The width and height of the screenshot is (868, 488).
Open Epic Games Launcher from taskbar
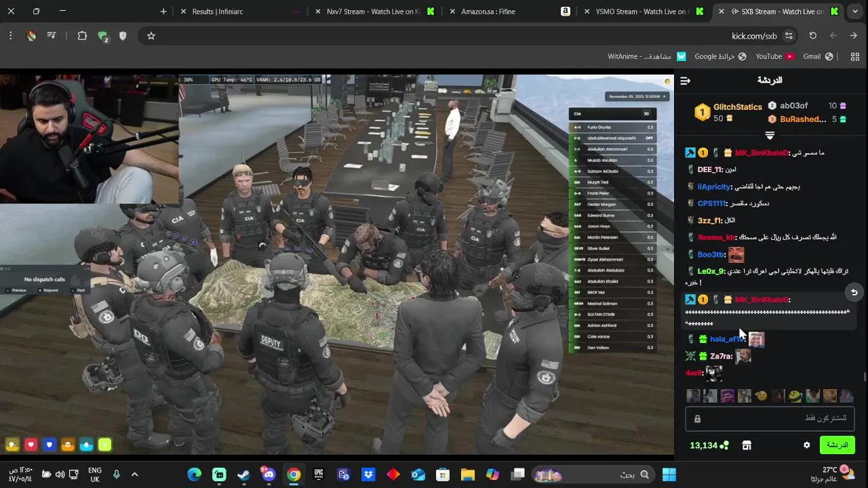pyautogui.click(x=318, y=474)
